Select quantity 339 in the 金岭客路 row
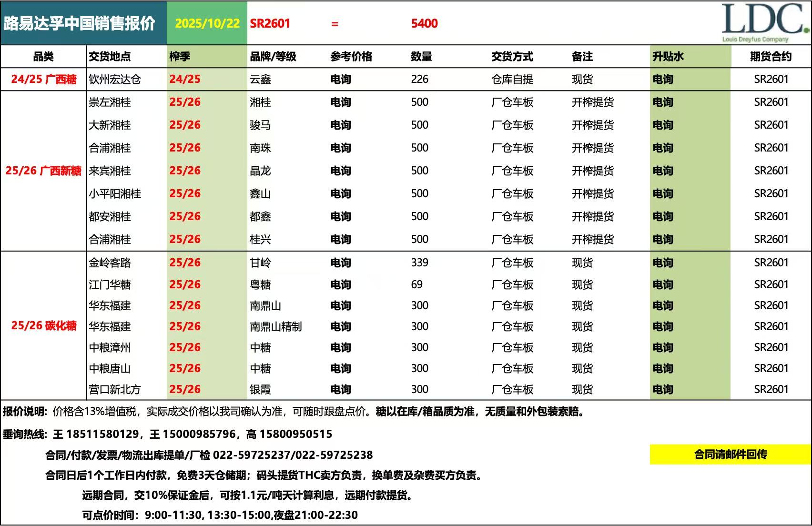Viewport: 812px width, 526px height. [x=419, y=263]
